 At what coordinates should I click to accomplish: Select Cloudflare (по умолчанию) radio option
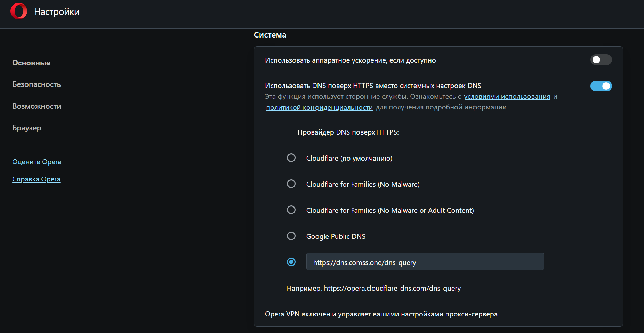[291, 158]
